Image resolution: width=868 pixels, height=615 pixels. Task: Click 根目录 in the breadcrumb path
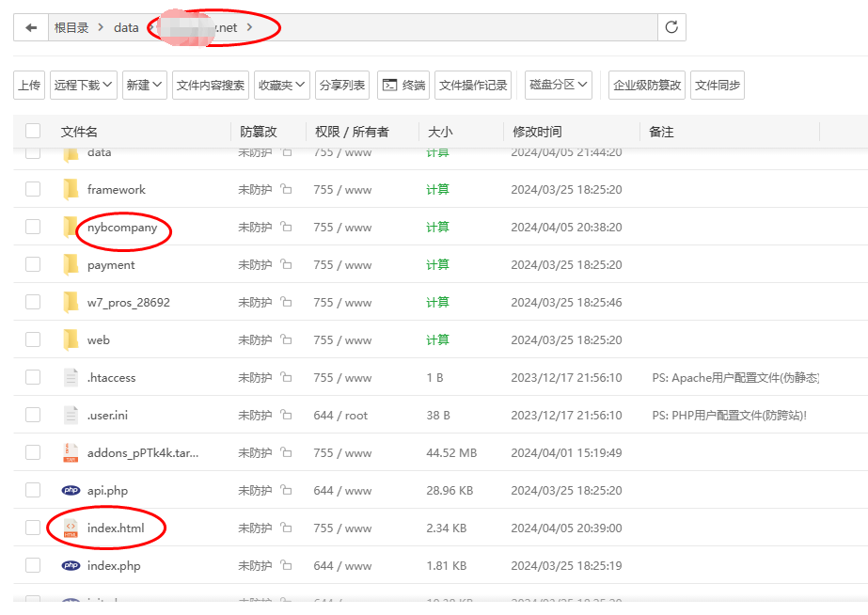pyautogui.click(x=71, y=27)
